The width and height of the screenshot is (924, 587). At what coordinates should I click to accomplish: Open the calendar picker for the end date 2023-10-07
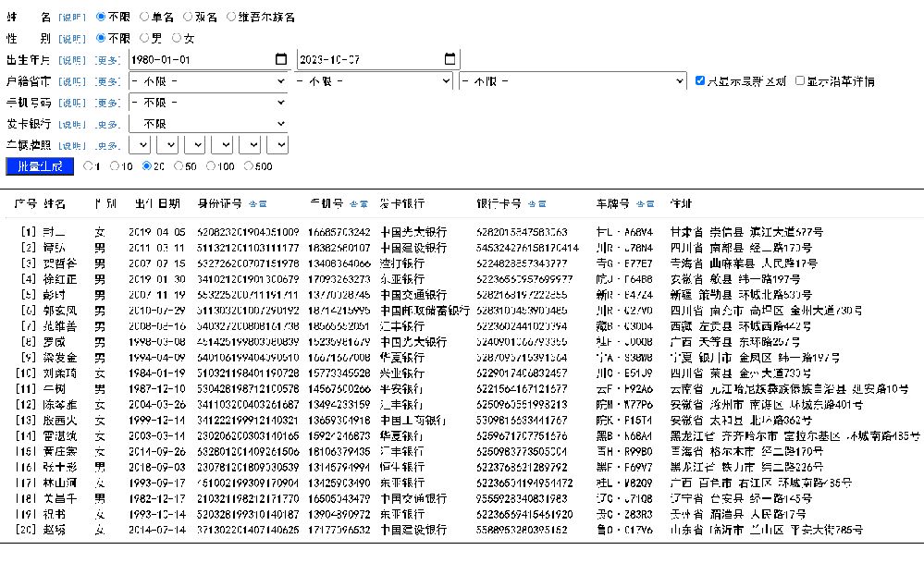coord(449,58)
